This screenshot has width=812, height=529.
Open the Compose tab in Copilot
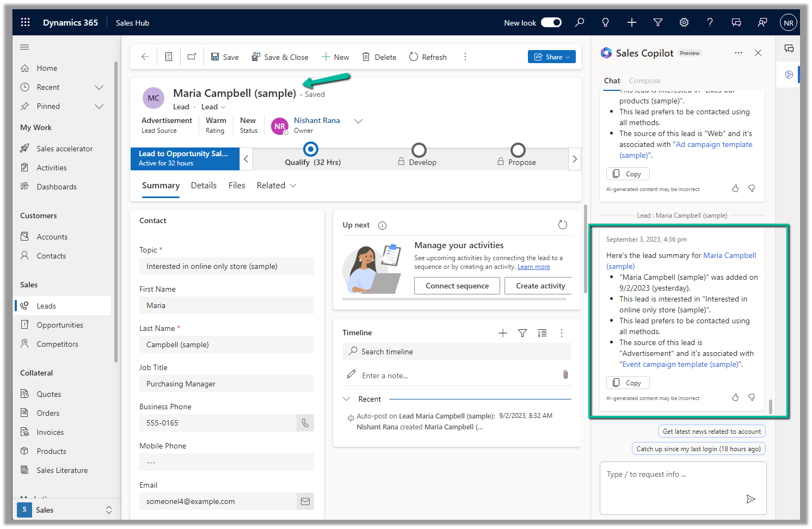click(644, 81)
